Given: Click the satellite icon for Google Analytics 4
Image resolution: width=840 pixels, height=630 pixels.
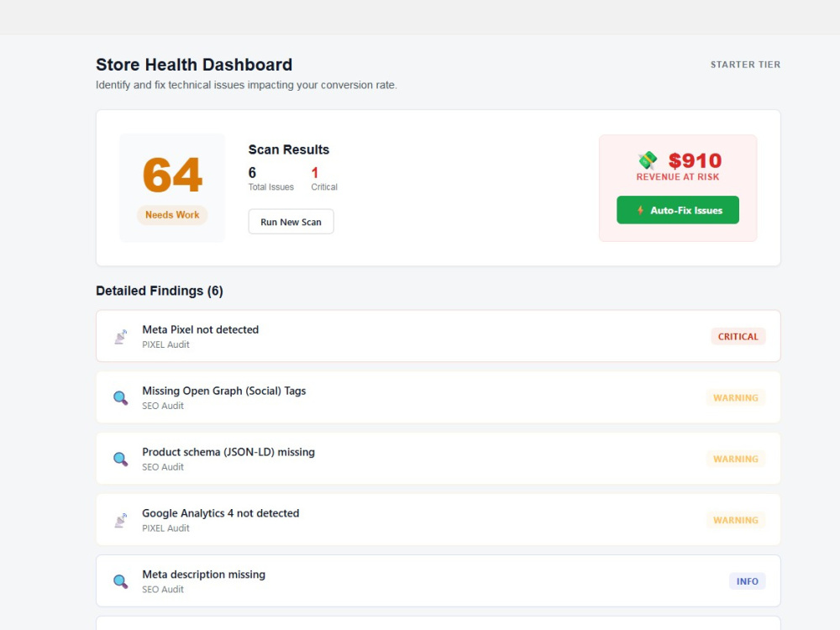Looking at the screenshot, I should point(120,520).
